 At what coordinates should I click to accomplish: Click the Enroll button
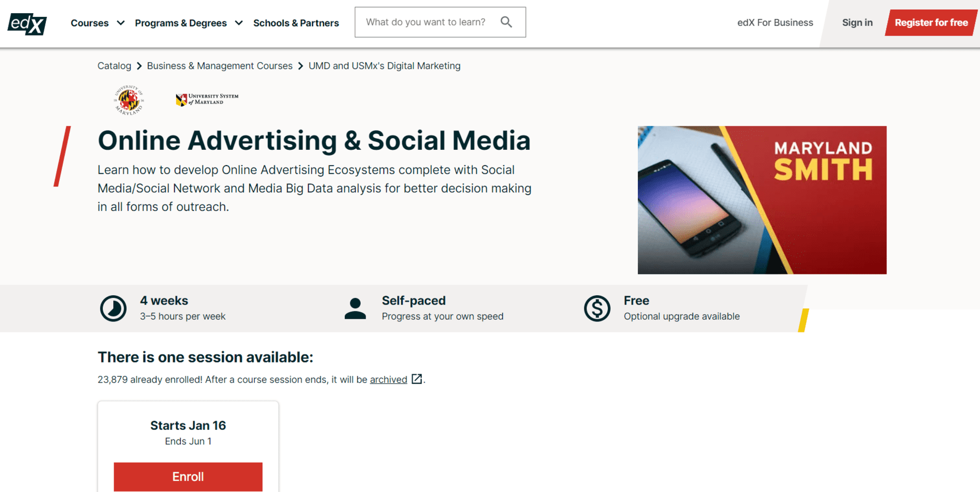[187, 476]
